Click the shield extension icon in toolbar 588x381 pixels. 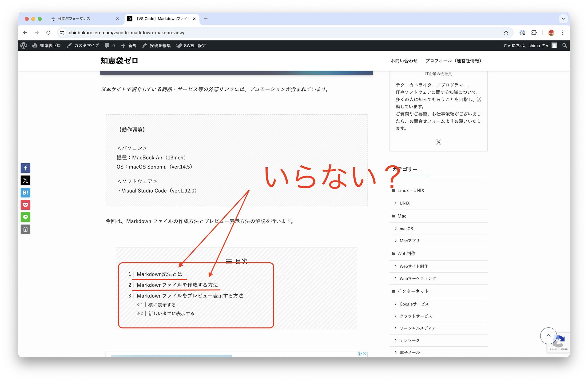coord(522,33)
